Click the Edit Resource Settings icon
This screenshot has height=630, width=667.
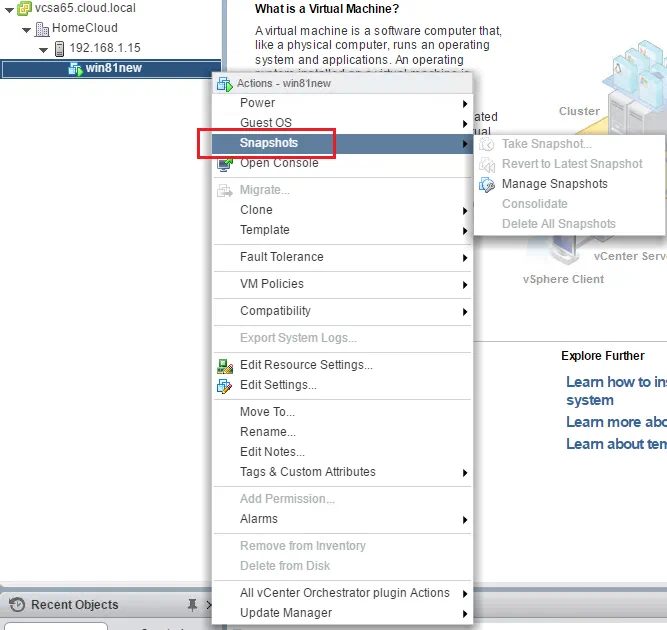pos(225,366)
